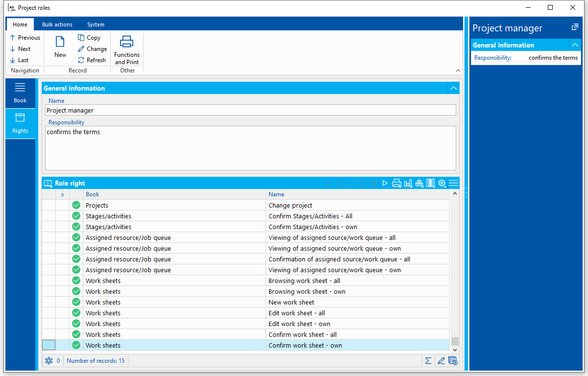The width and height of the screenshot is (588, 376).
Task: Click the Change record pencil icon
Action: point(81,49)
